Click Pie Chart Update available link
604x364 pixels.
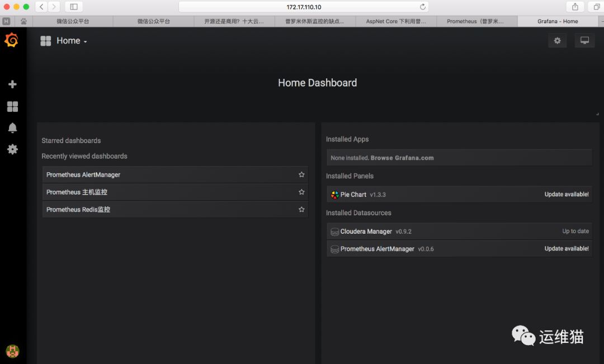click(566, 195)
